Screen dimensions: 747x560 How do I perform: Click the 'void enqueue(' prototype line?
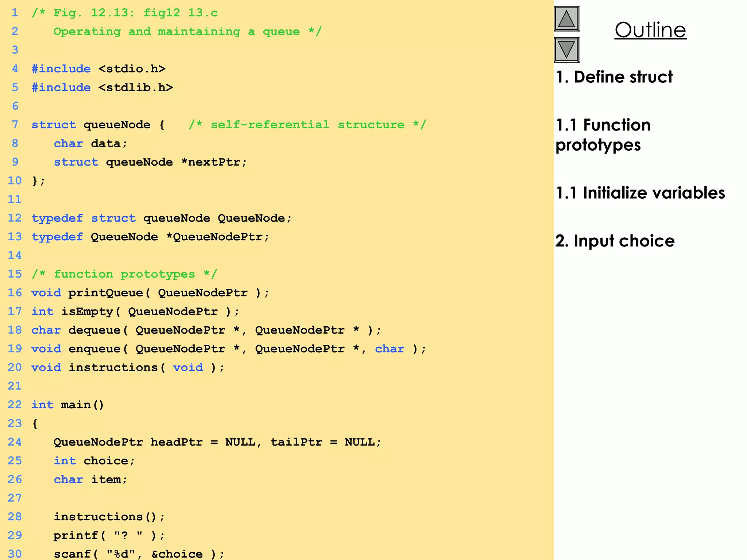click(229, 349)
